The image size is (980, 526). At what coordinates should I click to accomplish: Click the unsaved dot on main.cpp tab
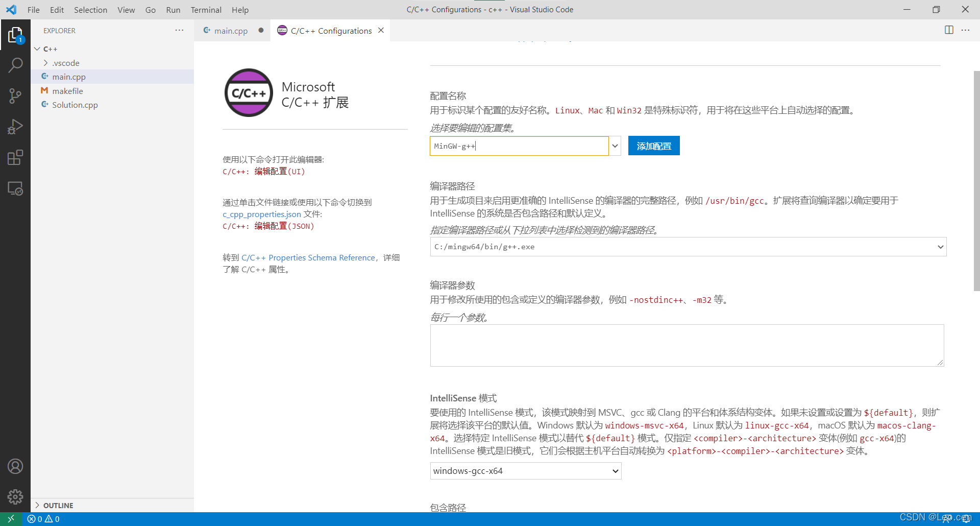(x=261, y=31)
